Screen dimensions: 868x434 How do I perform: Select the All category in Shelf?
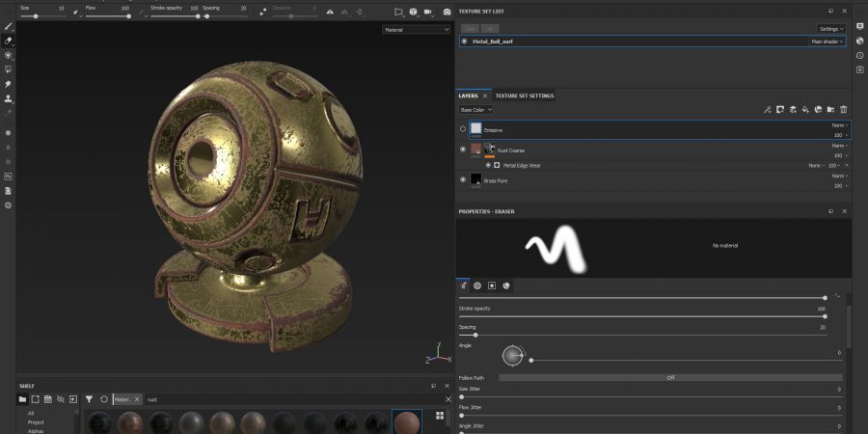click(31, 413)
